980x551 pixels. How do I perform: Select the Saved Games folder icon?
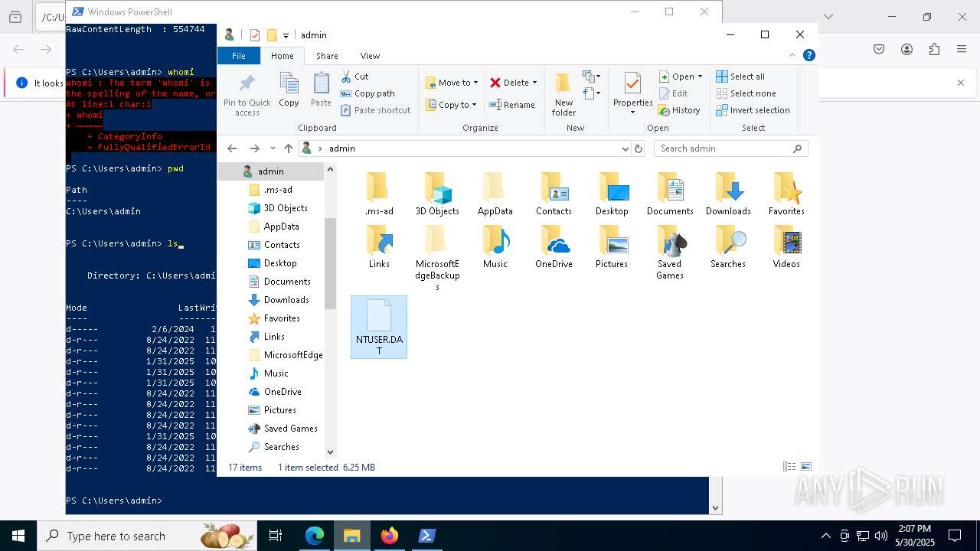coord(670,240)
